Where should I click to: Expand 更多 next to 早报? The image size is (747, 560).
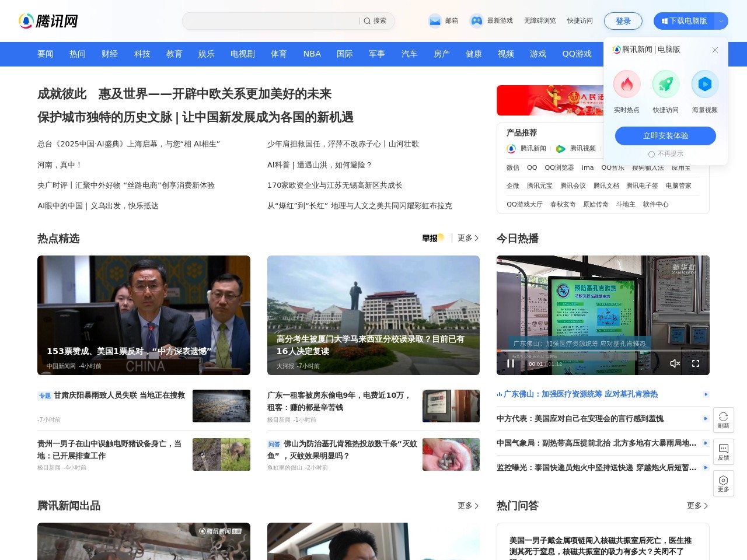pyautogui.click(x=468, y=238)
